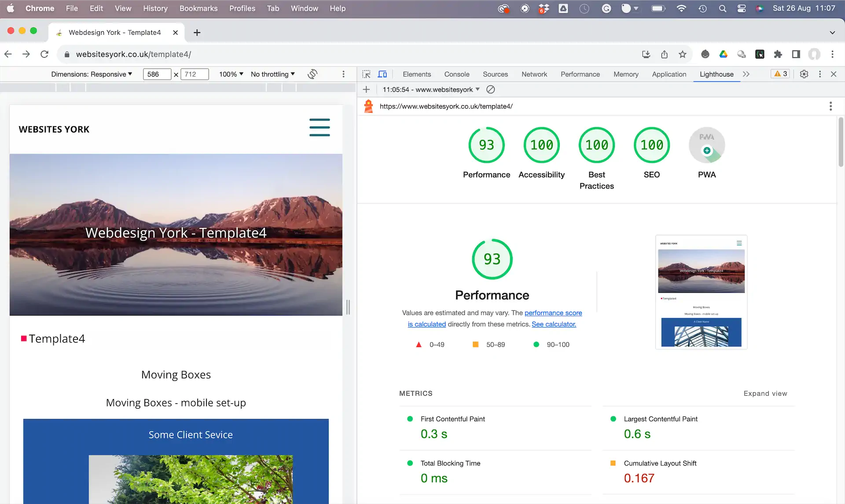Open the See calculator link
845x504 pixels.
(554, 324)
